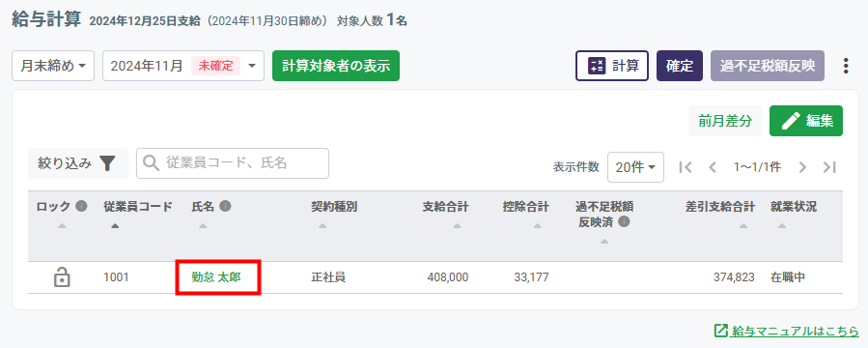This screenshot has width=868, height=348.
Task: Go to previous page chevron
Action: point(713,167)
